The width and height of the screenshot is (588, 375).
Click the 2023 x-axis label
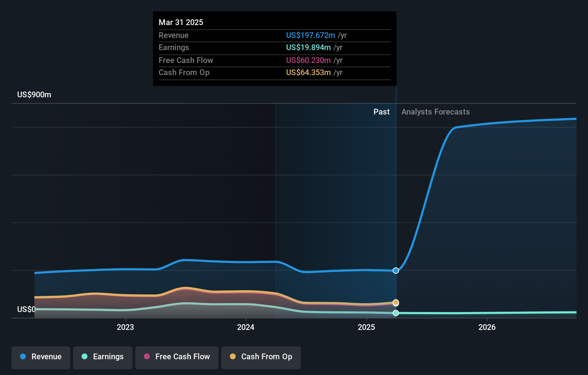click(125, 327)
